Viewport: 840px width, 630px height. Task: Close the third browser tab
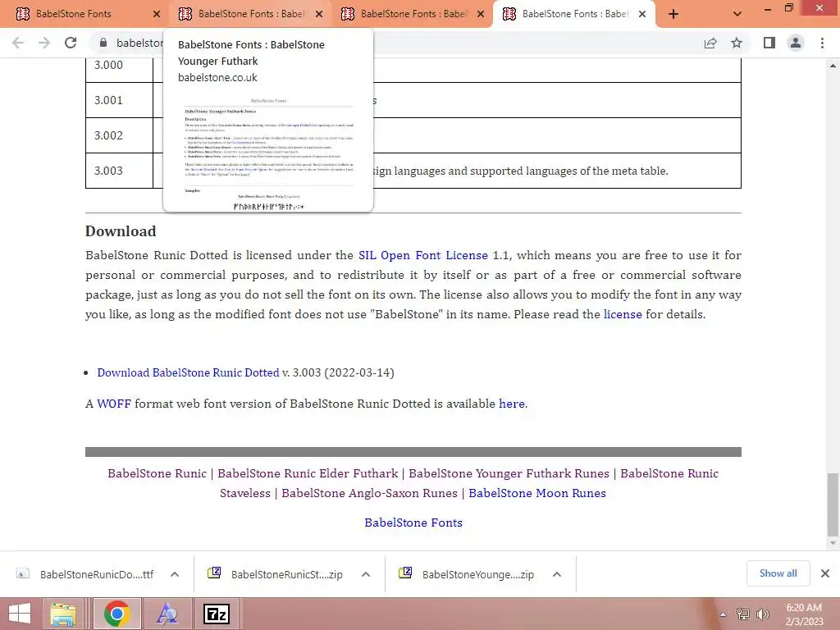click(481, 14)
